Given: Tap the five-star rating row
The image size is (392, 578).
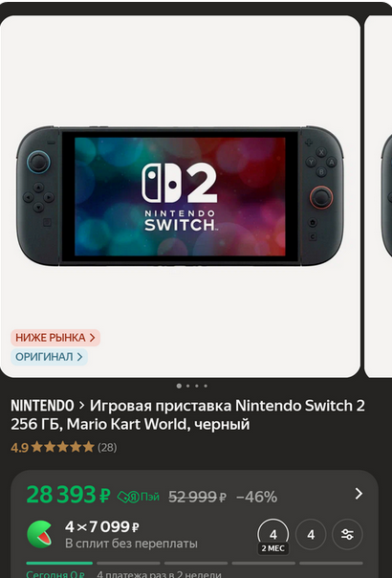Looking at the screenshot, I should coord(63,447).
